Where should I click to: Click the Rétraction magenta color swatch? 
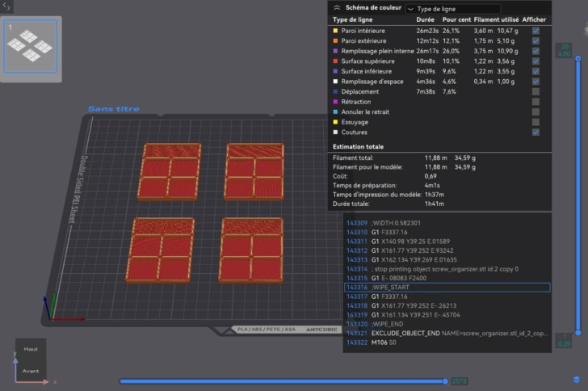tap(335, 102)
